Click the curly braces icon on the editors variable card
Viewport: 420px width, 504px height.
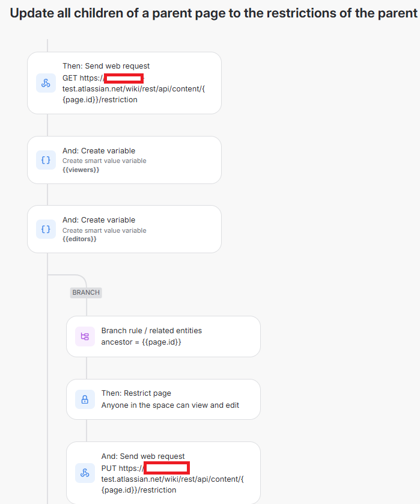46,229
